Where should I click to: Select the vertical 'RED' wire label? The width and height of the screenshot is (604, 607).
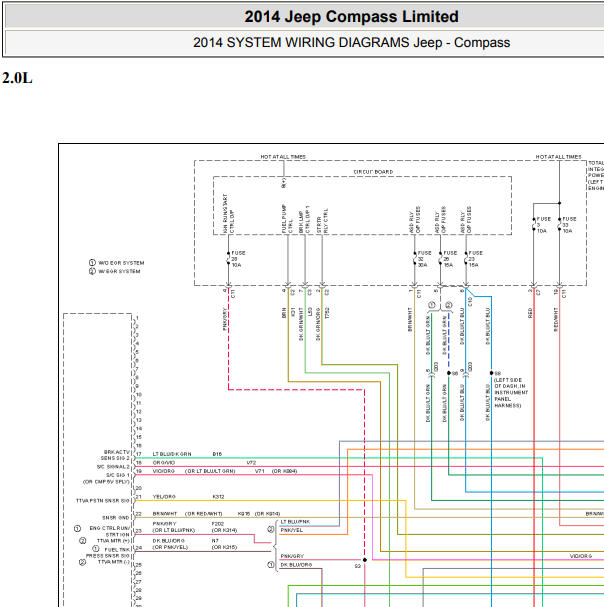(530, 313)
